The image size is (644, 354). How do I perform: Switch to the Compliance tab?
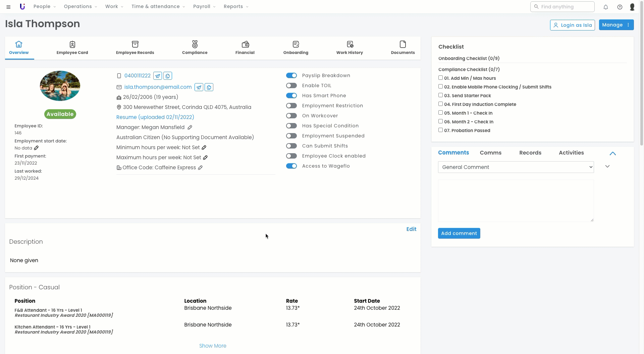coord(195,48)
